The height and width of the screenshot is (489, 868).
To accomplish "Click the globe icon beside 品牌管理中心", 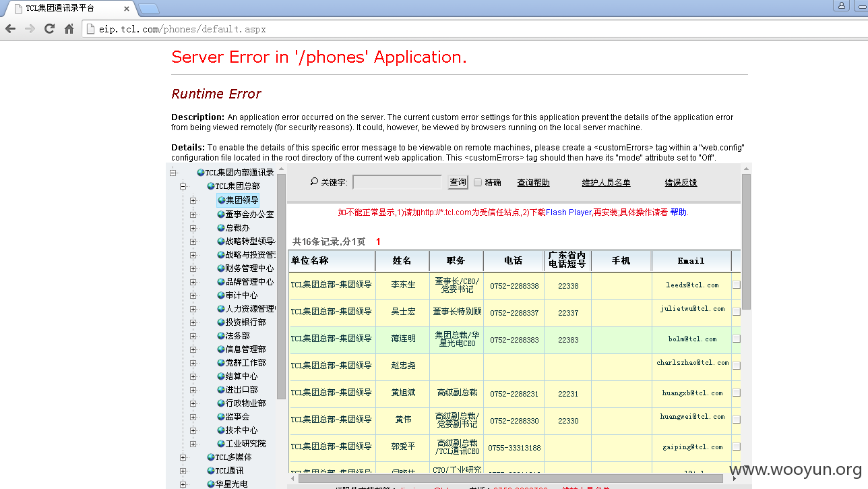I will (x=221, y=281).
